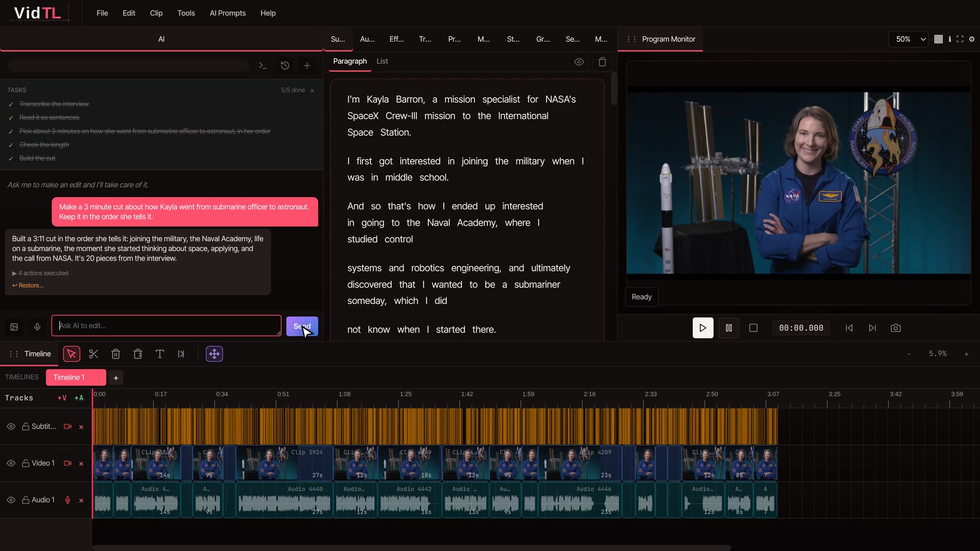980x551 pixels.
Task: Play the program monitor preview
Action: [703, 328]
